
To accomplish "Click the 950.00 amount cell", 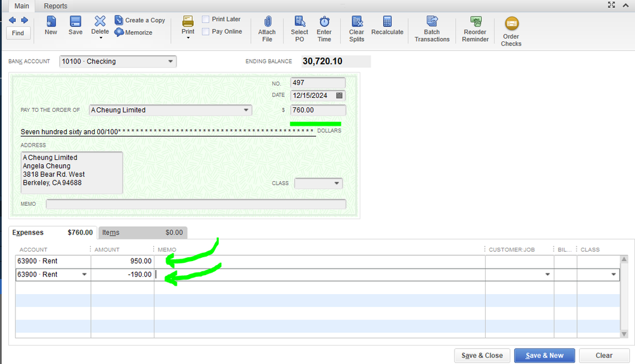I will tap(122, 261).
